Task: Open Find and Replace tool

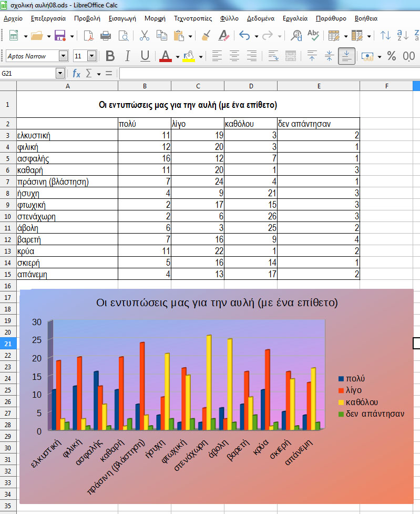Action: 296,36
